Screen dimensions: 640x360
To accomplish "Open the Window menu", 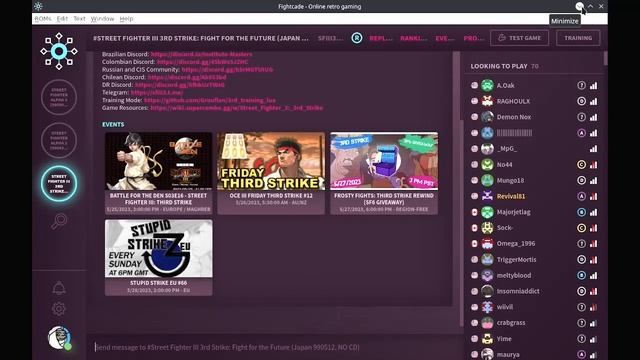I will (102, 19).
